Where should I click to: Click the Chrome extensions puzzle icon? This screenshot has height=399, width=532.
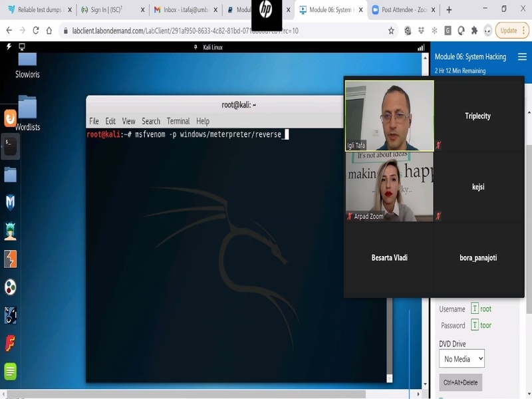click(474, 31)
